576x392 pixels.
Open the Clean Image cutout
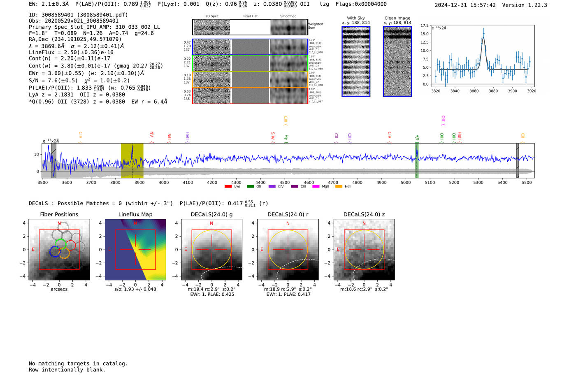click(x=397, y=61)
